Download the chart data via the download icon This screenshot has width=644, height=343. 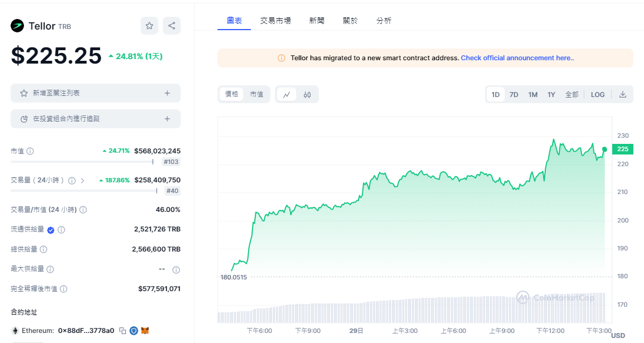point(623,94)
